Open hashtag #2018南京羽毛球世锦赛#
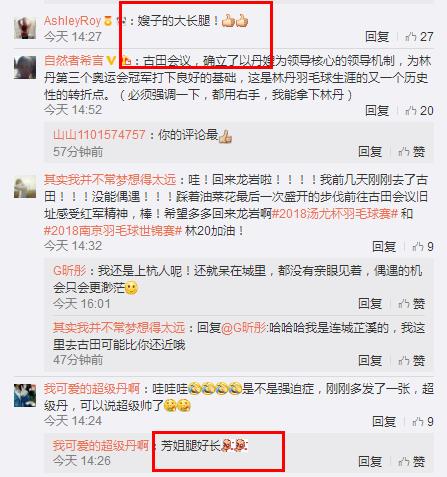 (x=113, y=231)
